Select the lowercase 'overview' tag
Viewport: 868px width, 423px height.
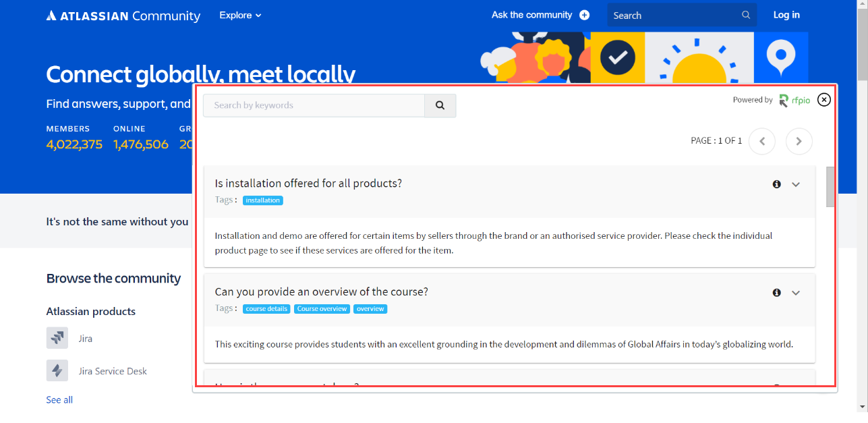click(x=370, y=309)
